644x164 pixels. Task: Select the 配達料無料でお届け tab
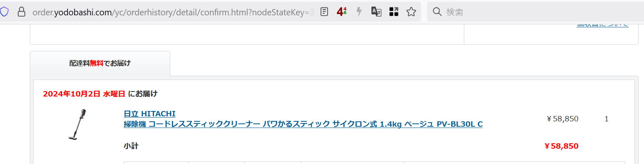pyautogui.click(x=100, y=63)
